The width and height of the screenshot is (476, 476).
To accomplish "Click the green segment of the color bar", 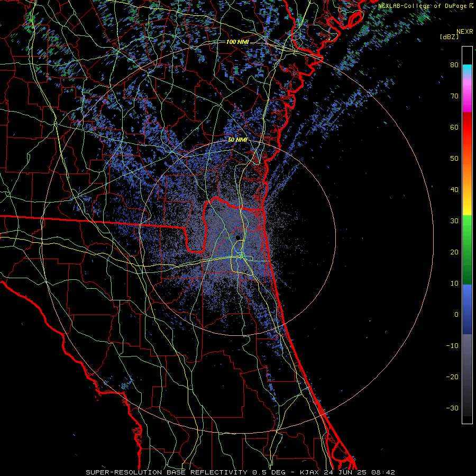I will point(467,249).
